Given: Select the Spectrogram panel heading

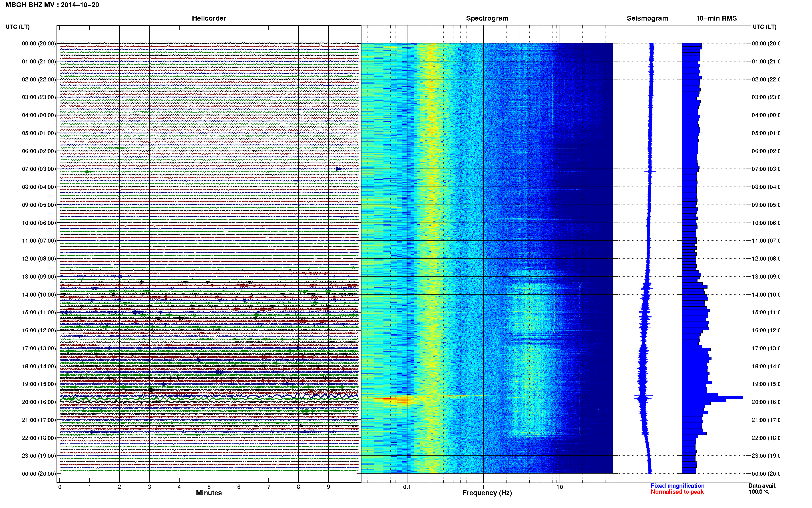Looking at the screenshot, I should click(x=487, y=19).
